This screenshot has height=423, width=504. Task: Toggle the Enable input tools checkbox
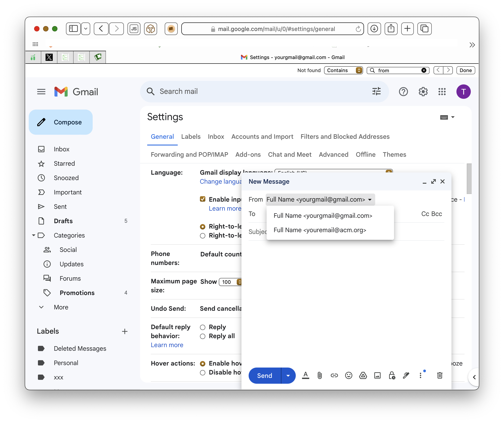coord(203,199)
